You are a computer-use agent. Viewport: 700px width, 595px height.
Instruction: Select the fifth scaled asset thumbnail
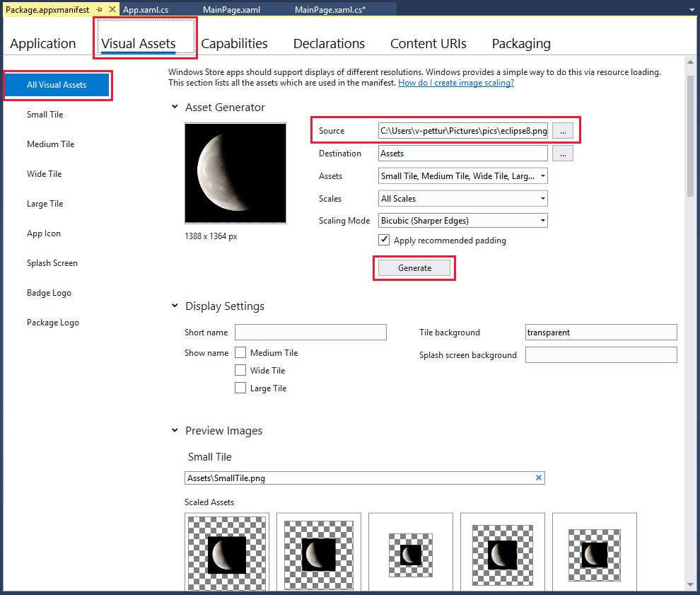tap(595, 552)
